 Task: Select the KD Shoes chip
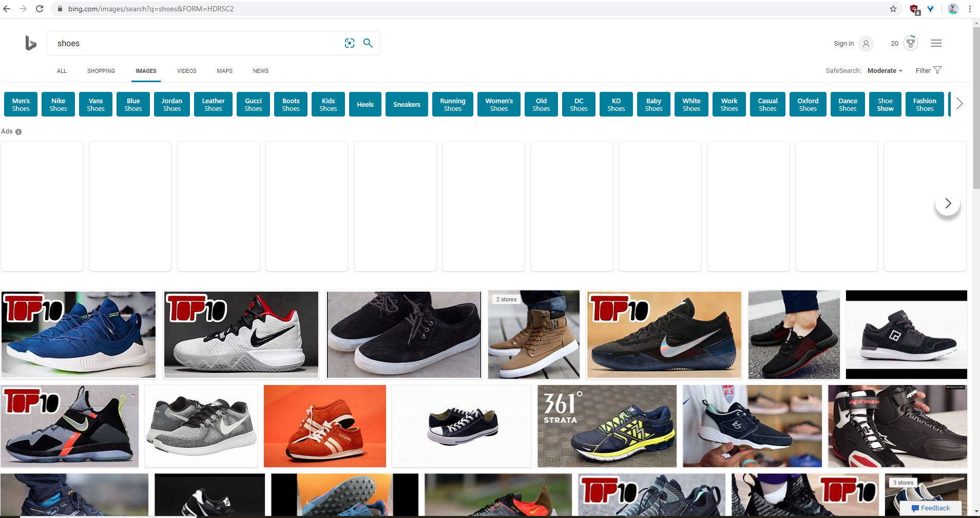pyautogui.click(x=616, y=104)
